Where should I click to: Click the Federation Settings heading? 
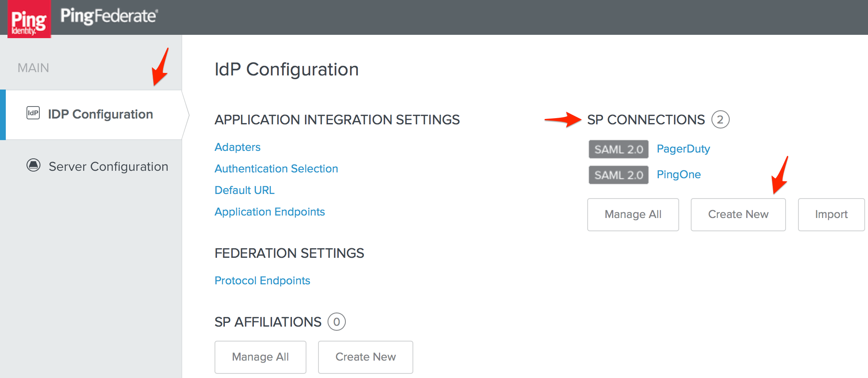(x=289, y=253)
